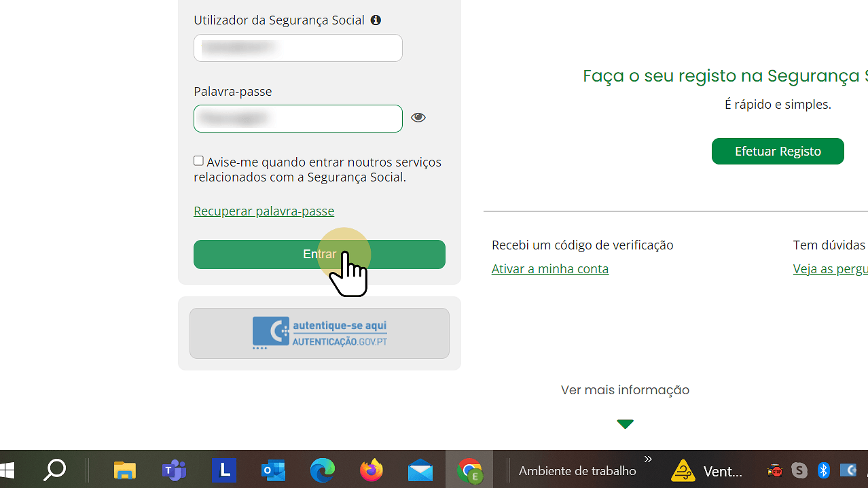868x488 pixels.
Task: Open Outlook from the taskbar
Action: pos(273,470)
